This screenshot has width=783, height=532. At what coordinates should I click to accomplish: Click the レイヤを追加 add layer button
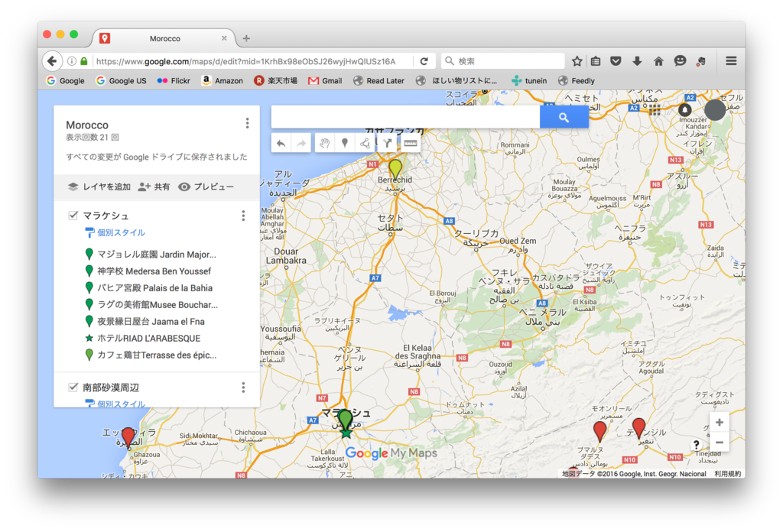point(99,187)
